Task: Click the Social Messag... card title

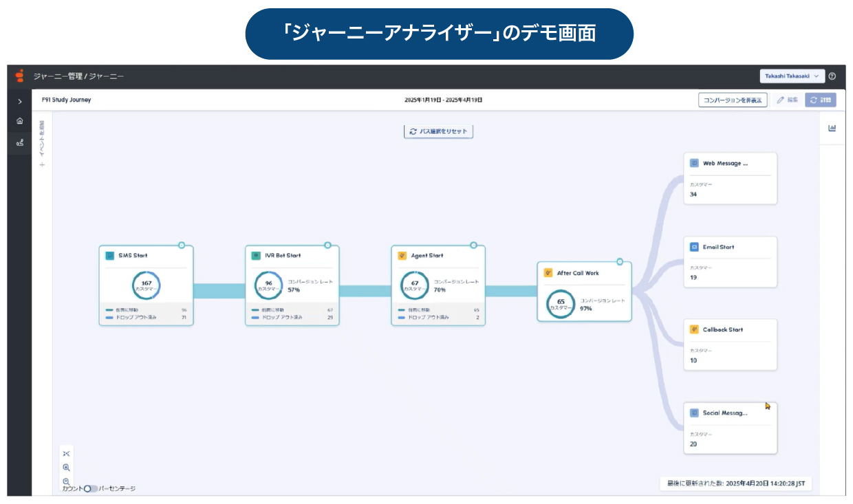Action: tap(725, 413)
